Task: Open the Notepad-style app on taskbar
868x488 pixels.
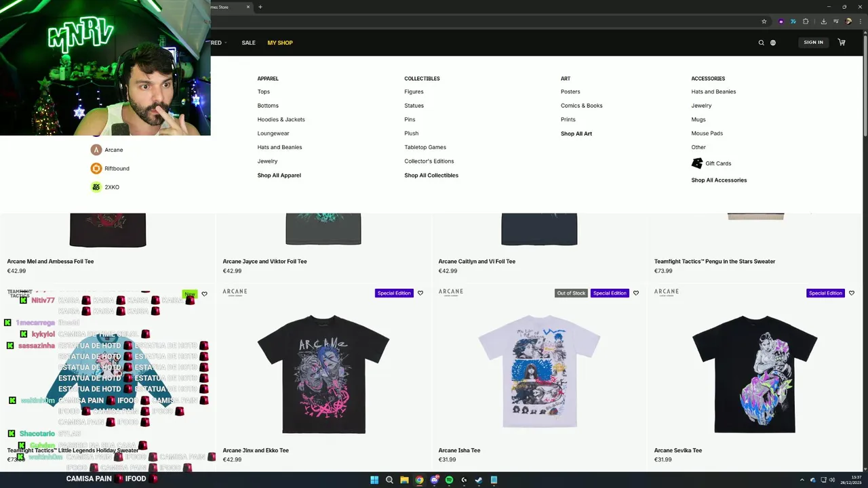Action: click(494, 480)
